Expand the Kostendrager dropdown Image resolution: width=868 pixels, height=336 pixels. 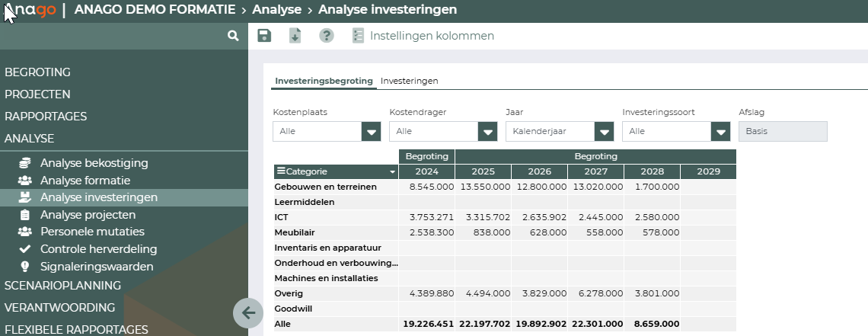(487, 132)
